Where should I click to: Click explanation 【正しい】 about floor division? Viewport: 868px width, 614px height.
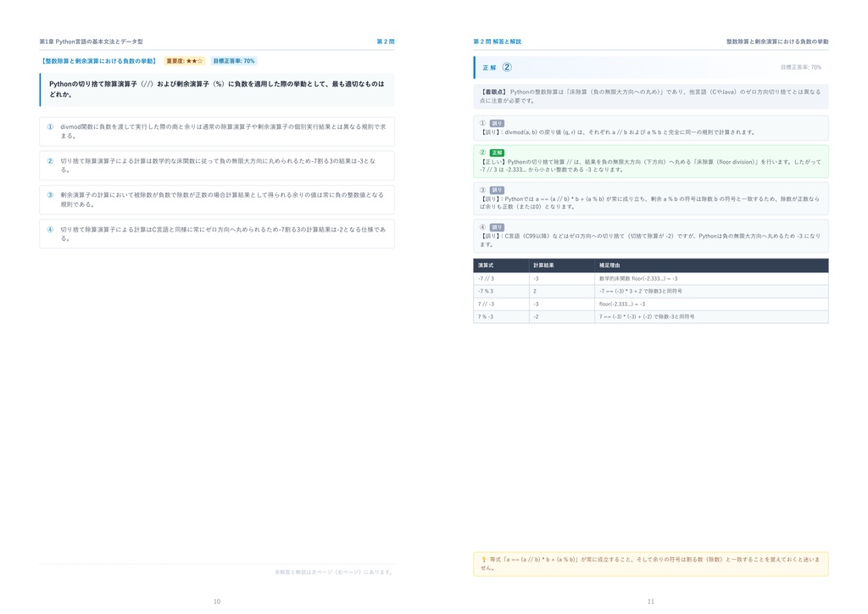[650, 166]
